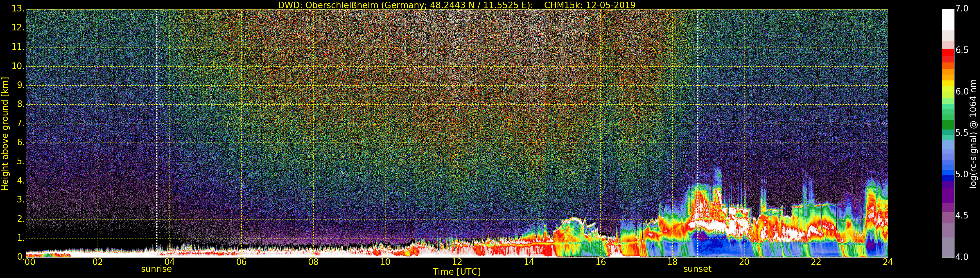Click the grey segment at colorbar bottom

tap(948, 248)
